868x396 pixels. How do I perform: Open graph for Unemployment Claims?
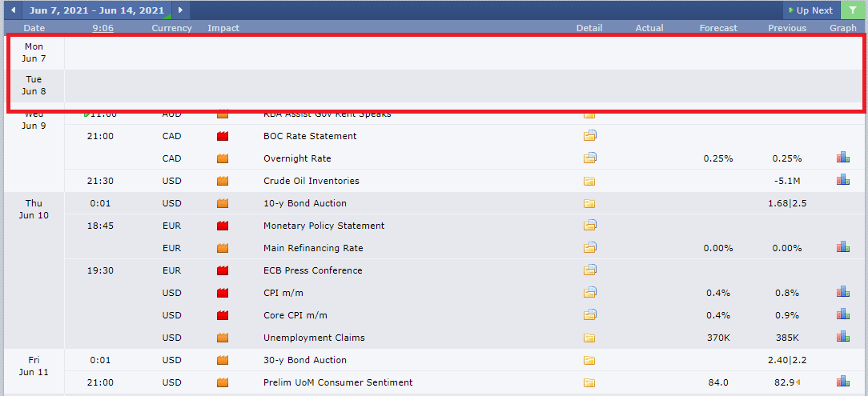[842, 338]
